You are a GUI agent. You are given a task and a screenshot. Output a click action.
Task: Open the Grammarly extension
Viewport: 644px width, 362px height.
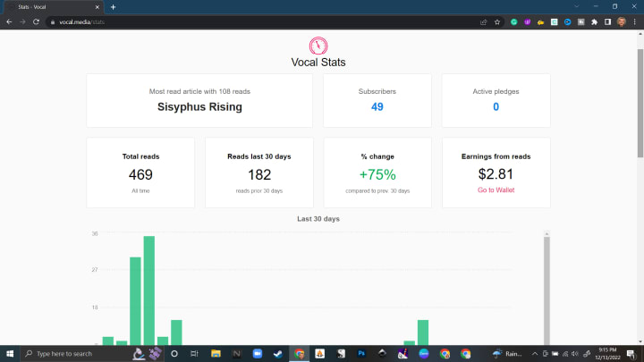[x=513, y=22]
